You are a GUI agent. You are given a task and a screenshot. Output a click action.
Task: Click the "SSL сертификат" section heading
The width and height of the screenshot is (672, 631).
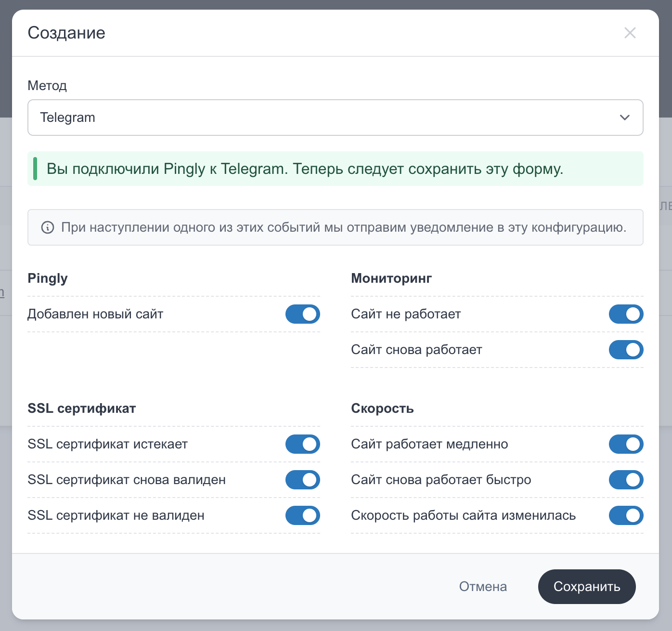click(x=82, y=408)
